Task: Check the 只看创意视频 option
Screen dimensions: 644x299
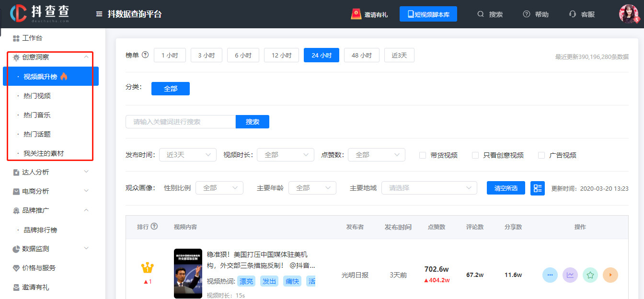Action: (475, 155)
